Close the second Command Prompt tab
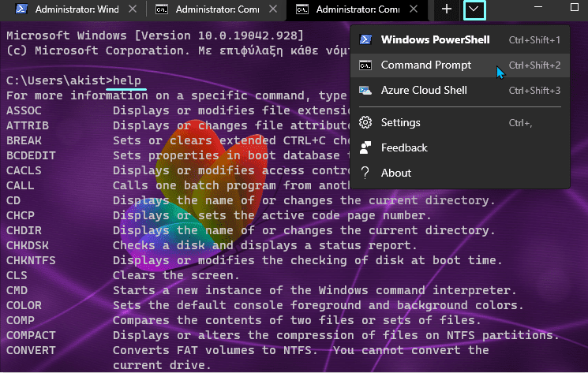 pyautogui.click(x=273, y=9)
